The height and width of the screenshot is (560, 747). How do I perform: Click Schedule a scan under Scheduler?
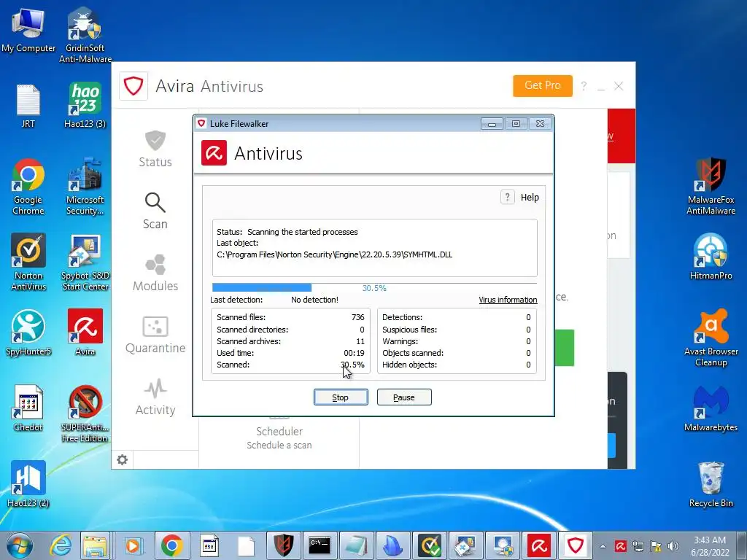point(279,445)
